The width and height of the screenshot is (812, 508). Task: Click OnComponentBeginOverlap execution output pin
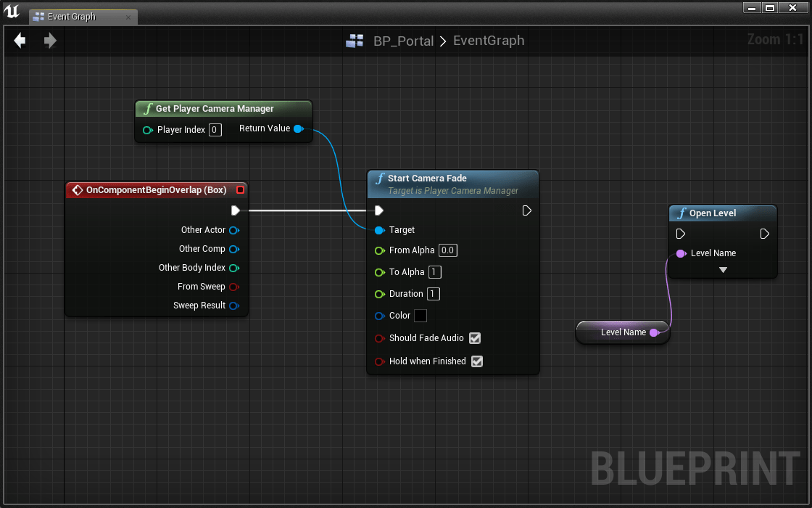pos(236,210)
